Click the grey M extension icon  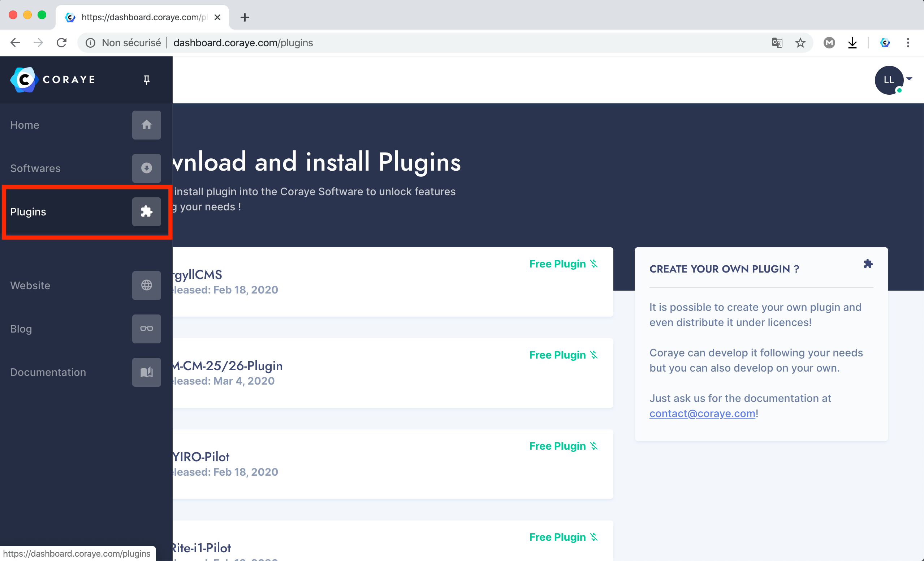point(829,43)
